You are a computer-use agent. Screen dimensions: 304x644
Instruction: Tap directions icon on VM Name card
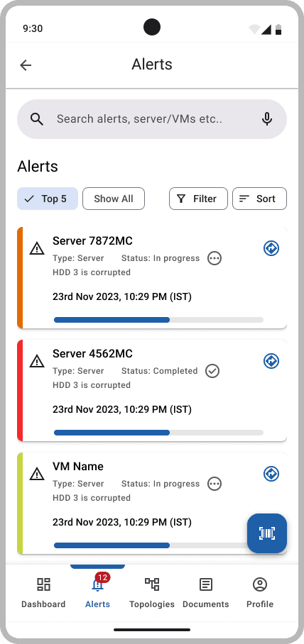click(271, 474)
